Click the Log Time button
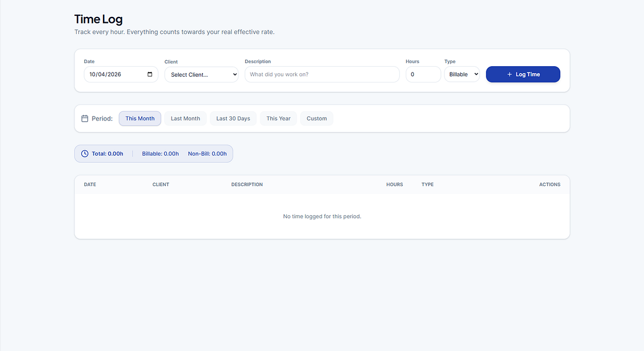 point(523,74)
